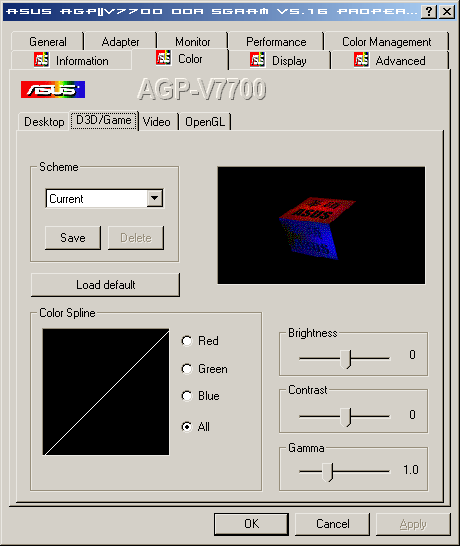Image resolution: width=460 pixels, height=546 pixels.
Task: Switch to the OpenGL sub-tab
Action: [x=205, y=122]
